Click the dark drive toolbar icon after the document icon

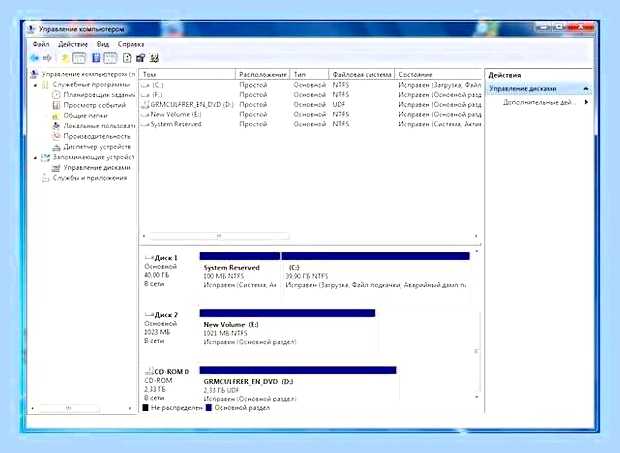tap(140, 58)
